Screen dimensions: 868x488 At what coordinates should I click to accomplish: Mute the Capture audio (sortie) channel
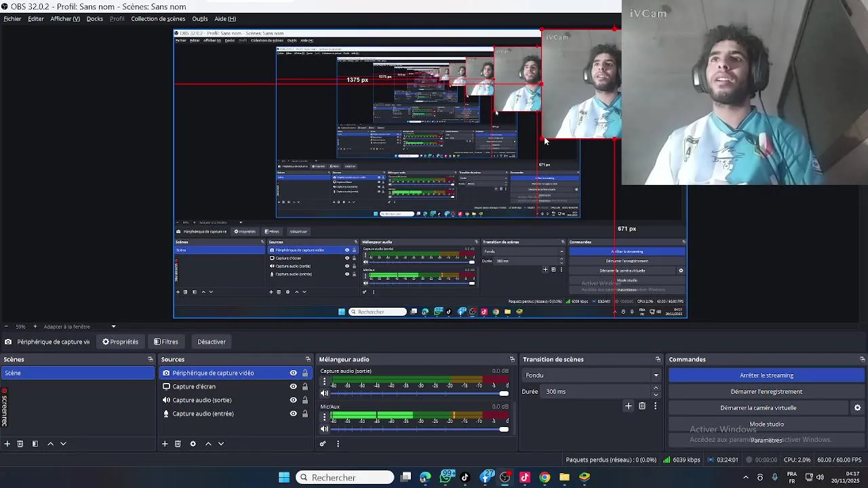324,393
